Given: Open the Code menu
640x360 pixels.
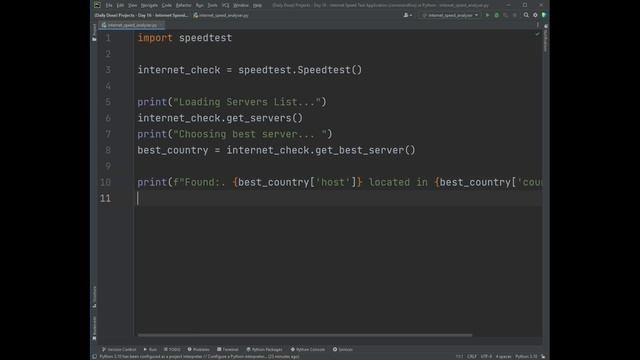Looking at the screenshot, I should pyautogui.click(x=167, y=5).
